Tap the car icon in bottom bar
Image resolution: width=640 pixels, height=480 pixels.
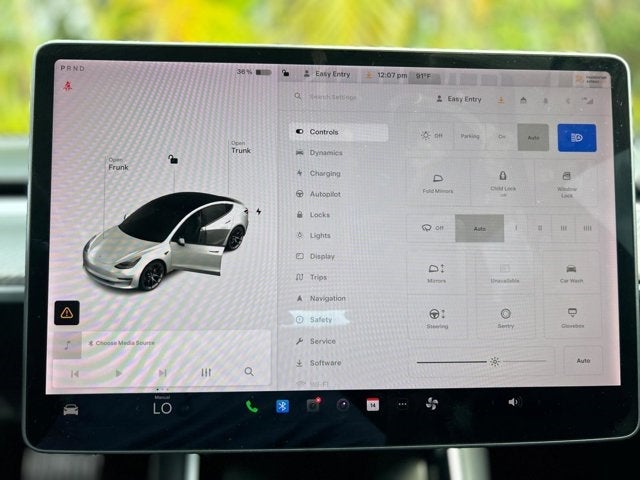71,409
